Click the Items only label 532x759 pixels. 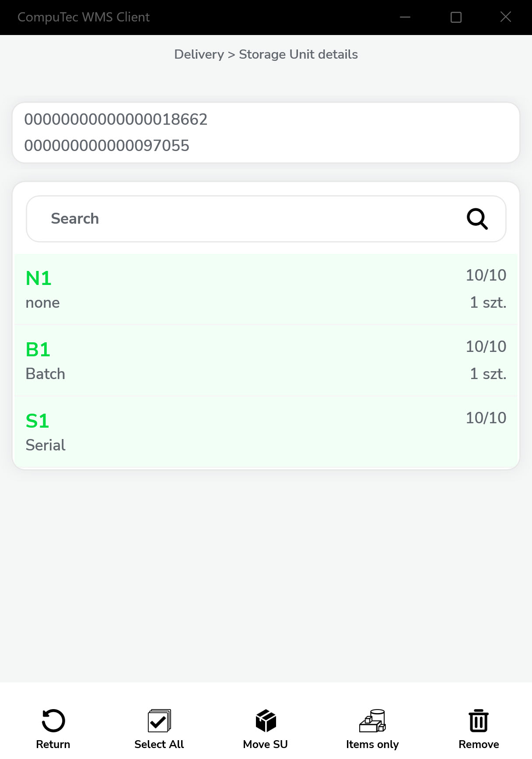click(372, 744)
